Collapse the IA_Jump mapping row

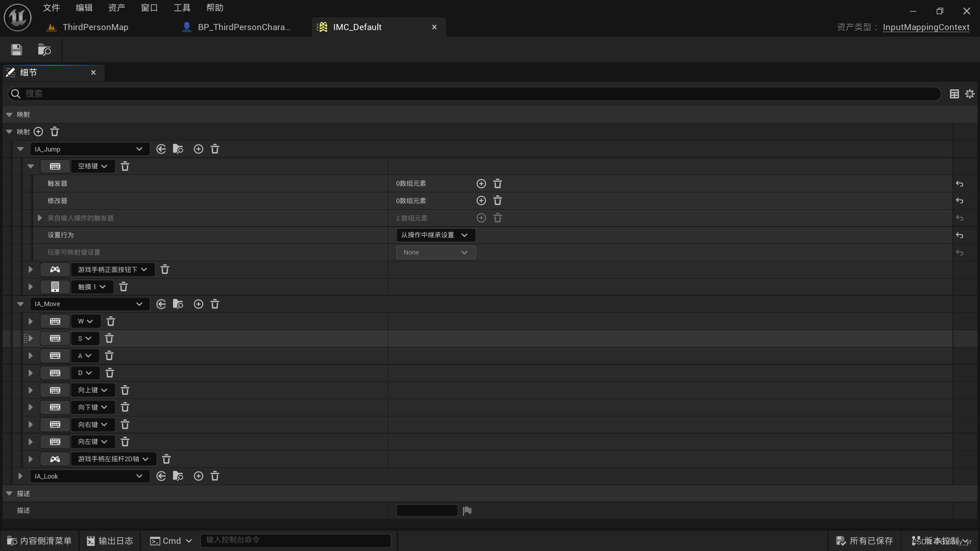click(20, 149)
